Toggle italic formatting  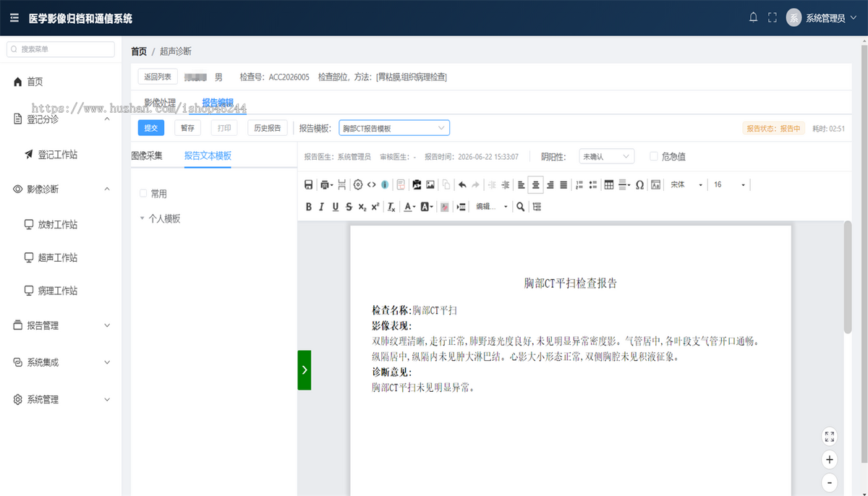coord(322,207)
